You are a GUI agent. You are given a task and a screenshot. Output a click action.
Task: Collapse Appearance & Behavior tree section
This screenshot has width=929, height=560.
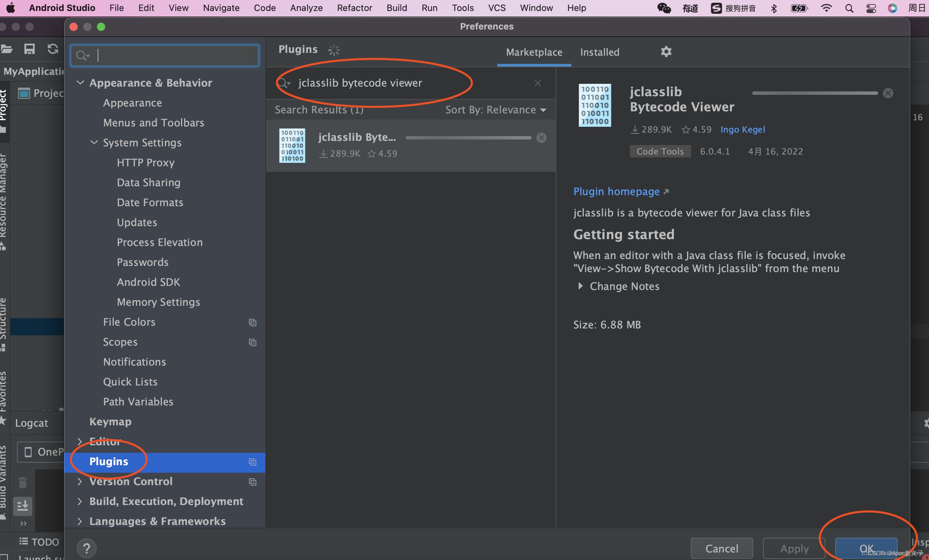[80, 82]
